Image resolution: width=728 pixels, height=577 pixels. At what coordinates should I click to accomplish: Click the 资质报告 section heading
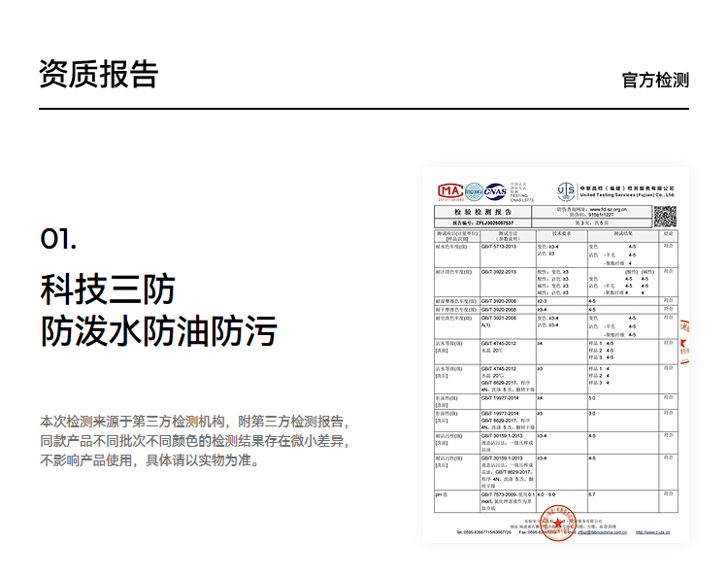click(99, 74)
